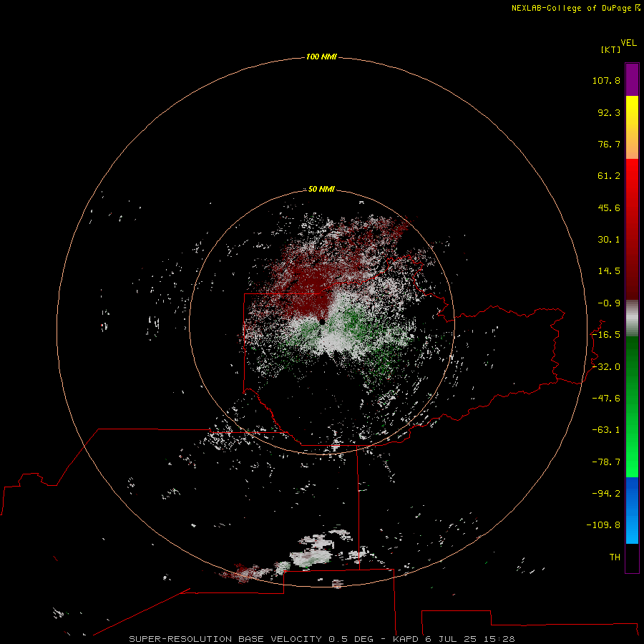Click the -16.5 legend value
The image size is (644, 644).
pos(606,335)
